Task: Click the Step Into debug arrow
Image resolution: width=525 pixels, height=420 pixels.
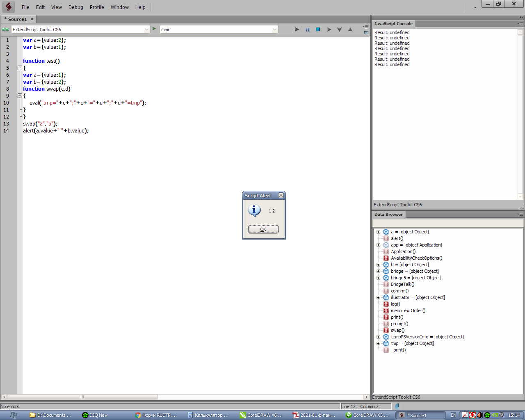Action: click(340, 30)
